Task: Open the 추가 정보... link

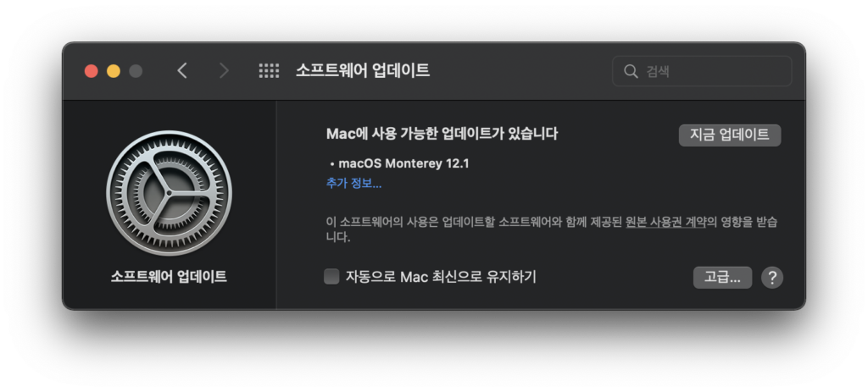Action: (353, 184)
